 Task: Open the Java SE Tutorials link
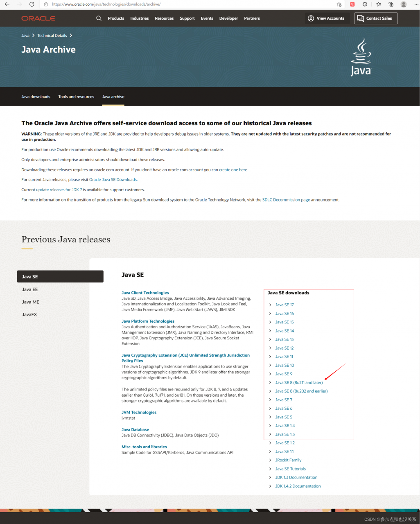point(290,469)
